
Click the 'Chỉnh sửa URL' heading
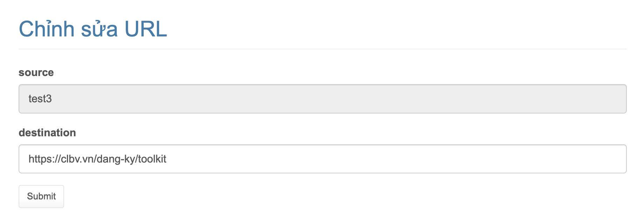pos(93,29)
